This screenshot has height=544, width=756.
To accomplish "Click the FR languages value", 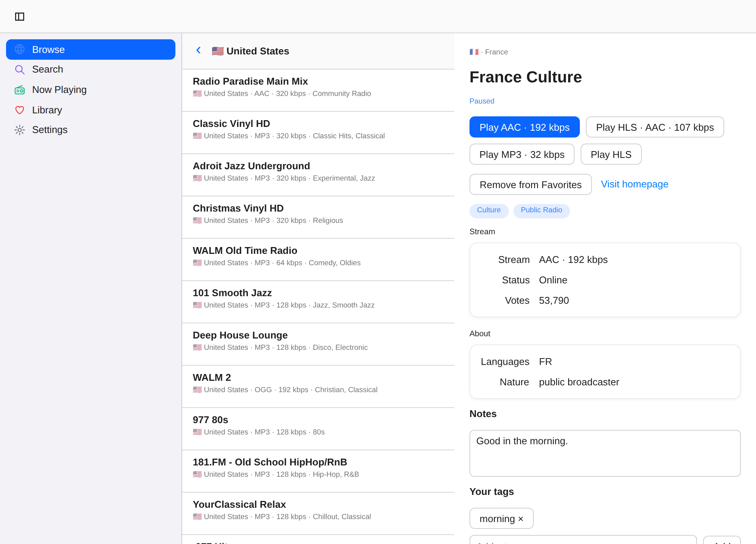I will pos(545,362).
